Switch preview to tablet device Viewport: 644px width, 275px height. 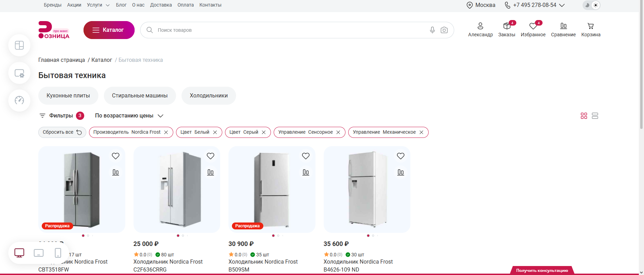[39, 253]
